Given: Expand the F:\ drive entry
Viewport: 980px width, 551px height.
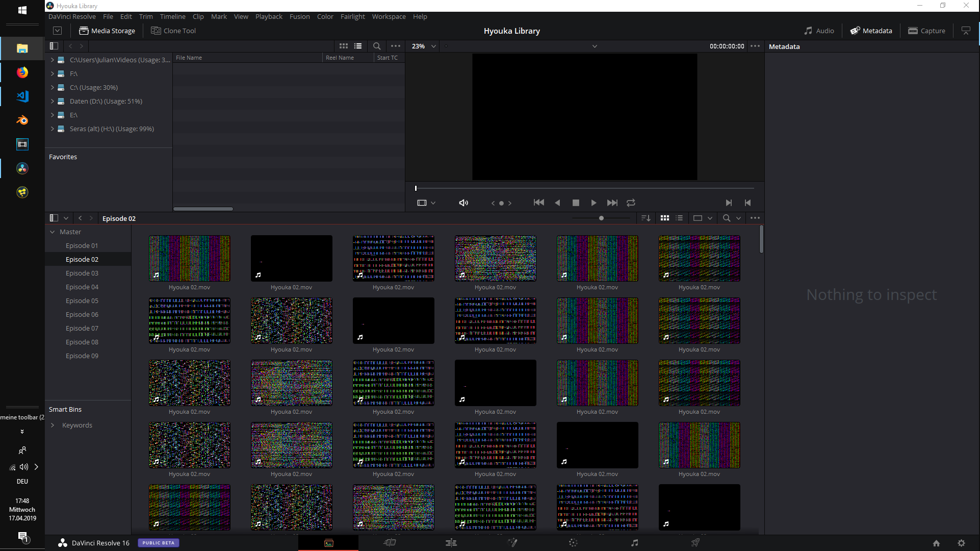Looking at the screenshot, I should coord(52,73).
